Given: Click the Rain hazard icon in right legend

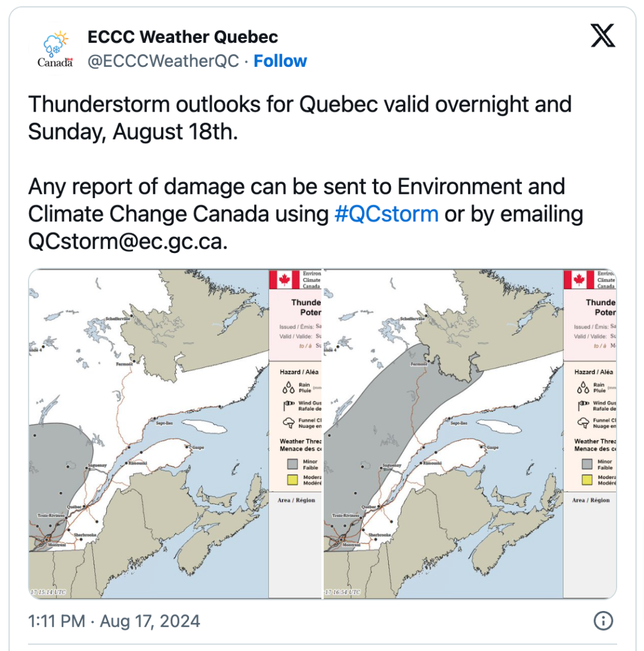Looking at the screenshot, I should [x=583, y=388].
